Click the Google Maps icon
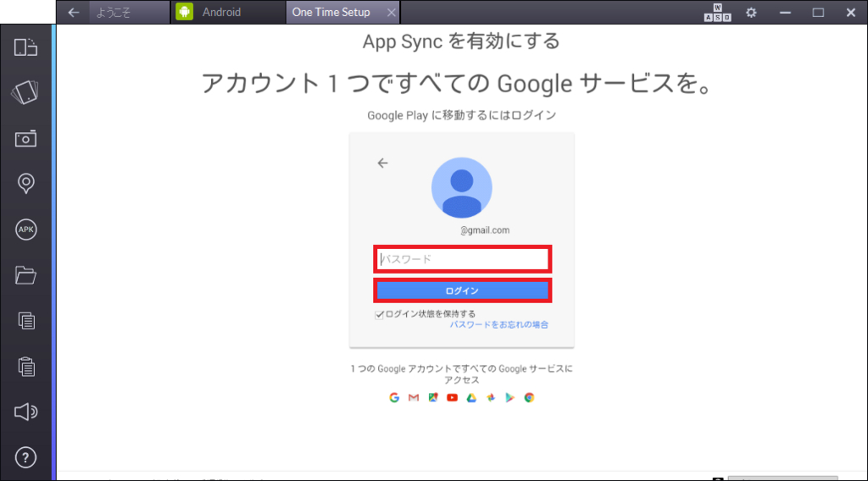 pyautogui.click(x=433, y=397)
